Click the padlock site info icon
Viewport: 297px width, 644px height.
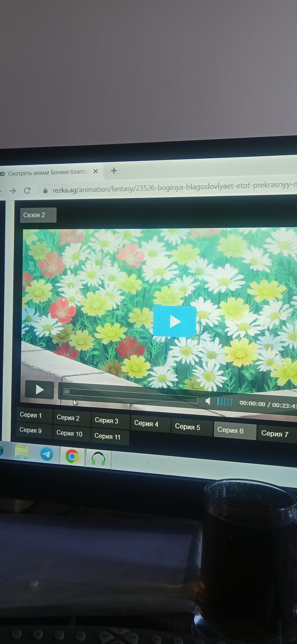click(x=45, y=191)
